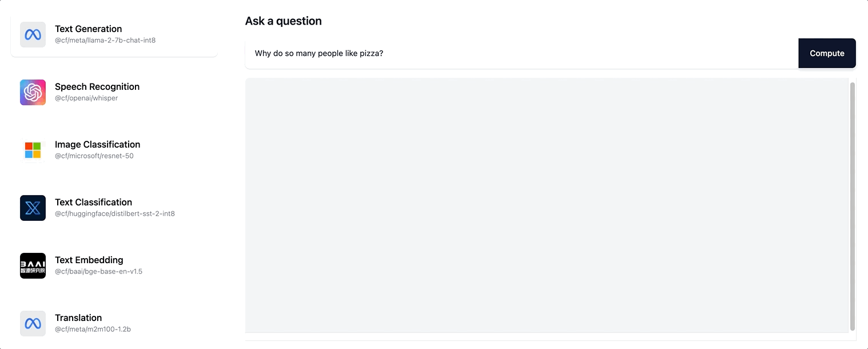
Task: Click the OpenAI logo beside Speech Recognition
Action: (x=33, y=92)
